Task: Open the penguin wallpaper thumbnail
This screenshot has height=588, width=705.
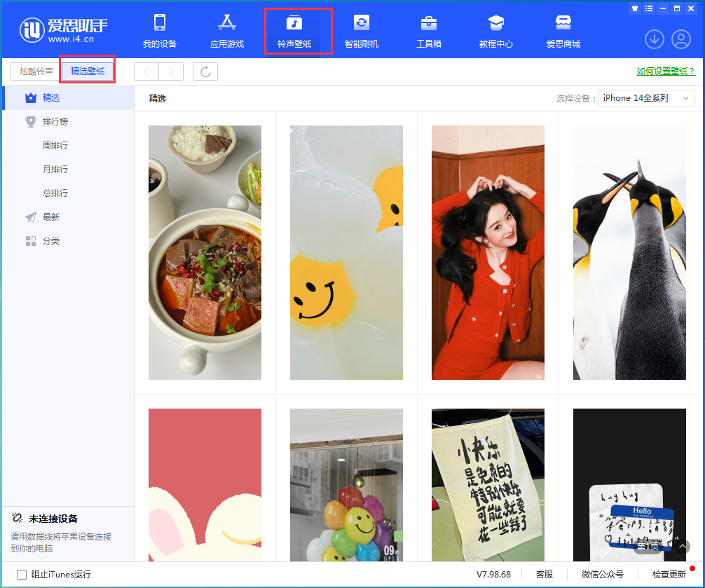Action: (629, 252)
